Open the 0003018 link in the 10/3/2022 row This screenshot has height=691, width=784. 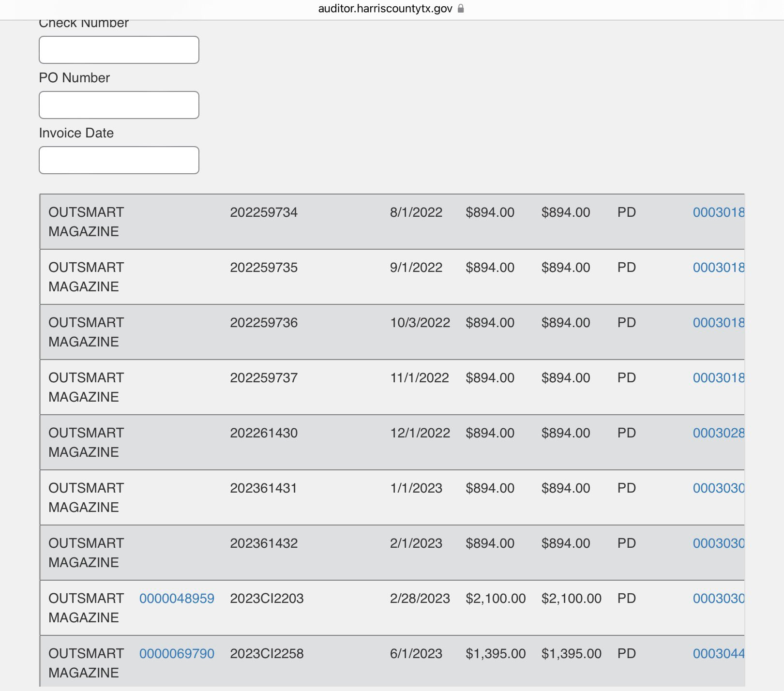719,323
